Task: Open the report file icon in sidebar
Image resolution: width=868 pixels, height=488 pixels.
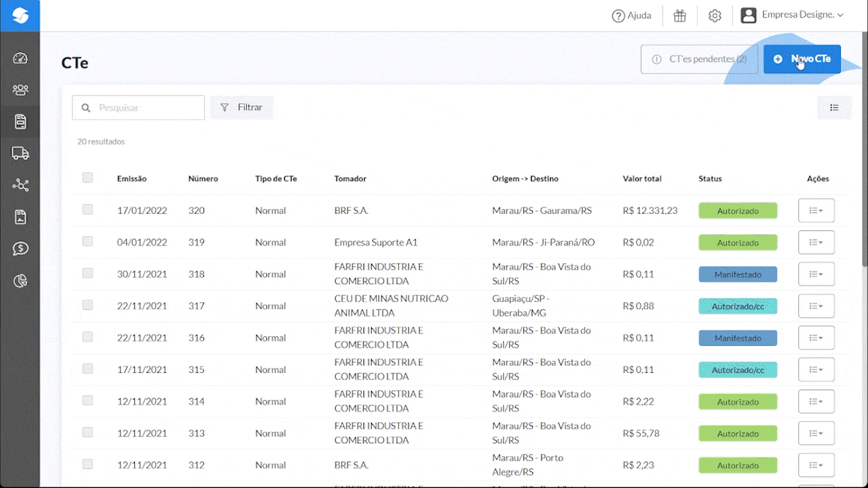Action: coord(20,217)
